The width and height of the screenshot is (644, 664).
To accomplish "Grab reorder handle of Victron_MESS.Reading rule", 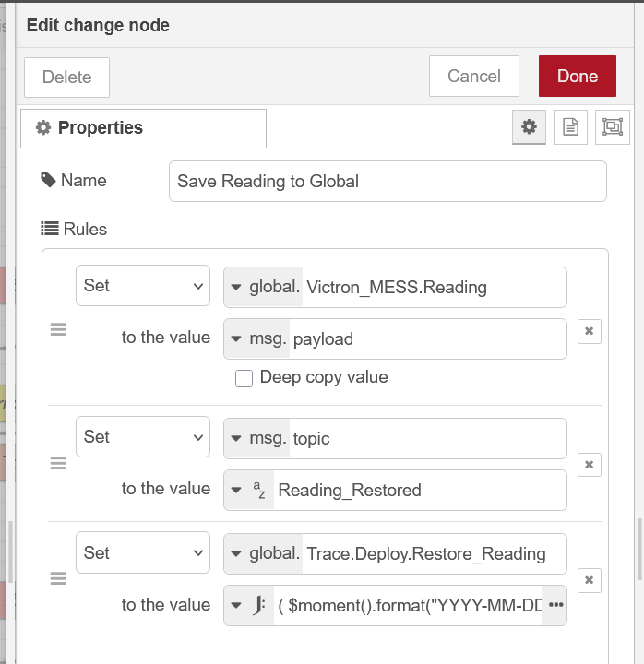I will tap(58, 329).
